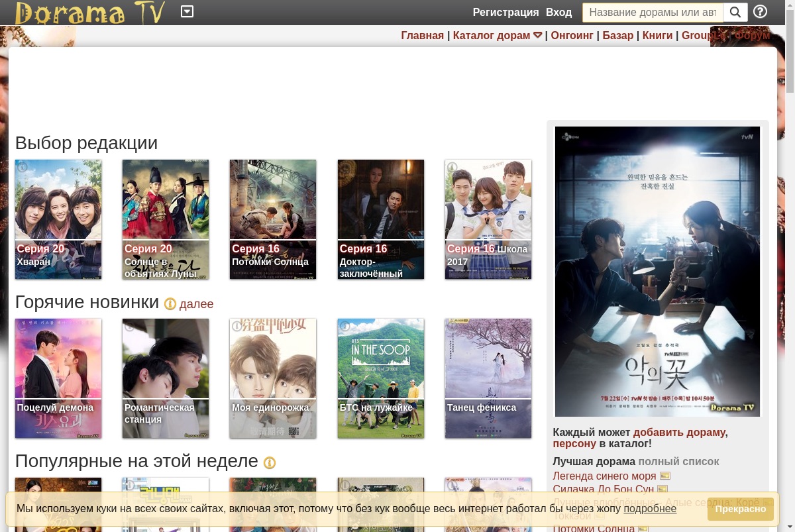Click the magnifier search button
This screenshot has width=795, height=532.
coord(735,13)
